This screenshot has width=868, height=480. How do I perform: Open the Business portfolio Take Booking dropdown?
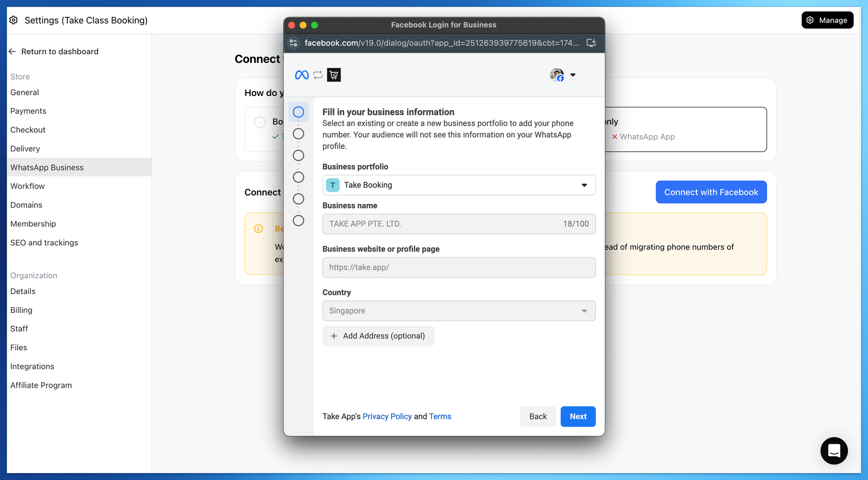(x=459, y=185)
